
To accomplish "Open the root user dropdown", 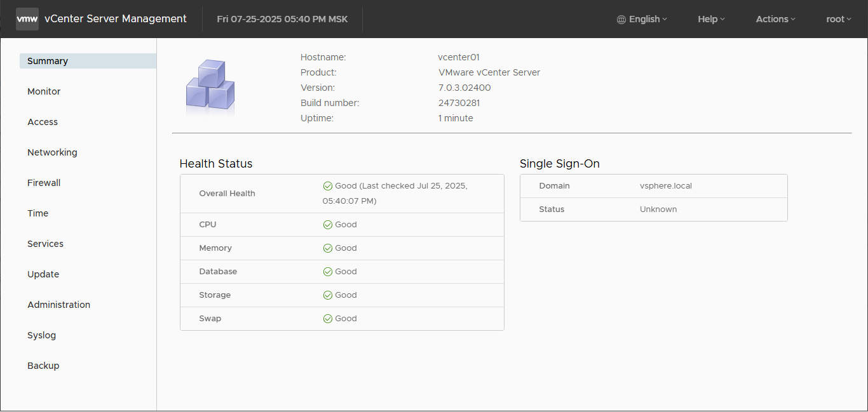I will (x=839, y=19).
